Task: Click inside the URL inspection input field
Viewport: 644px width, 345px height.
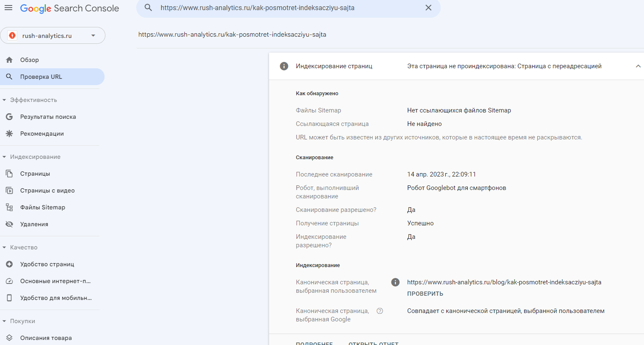Action: tap(287, 8)
